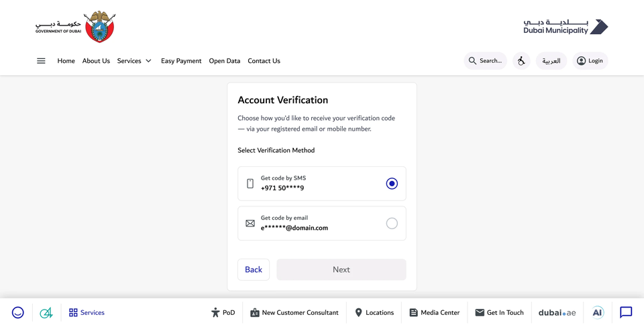Open Services in the bottom bar

pyautogui.click(x=87, y=313)
